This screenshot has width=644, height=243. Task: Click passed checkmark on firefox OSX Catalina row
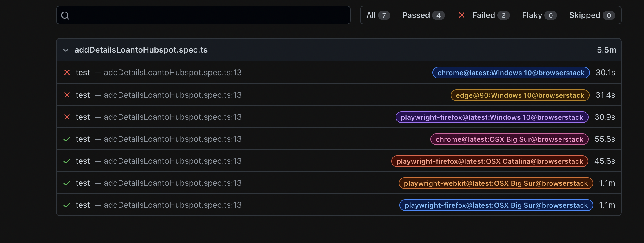[x=67, y=161]
